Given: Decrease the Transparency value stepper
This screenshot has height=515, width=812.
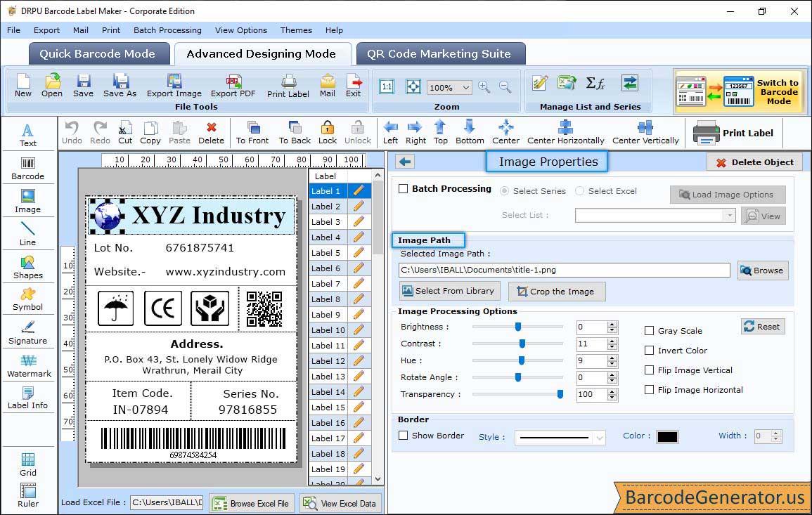Looking at the screenshot, I should click(612, 398).
